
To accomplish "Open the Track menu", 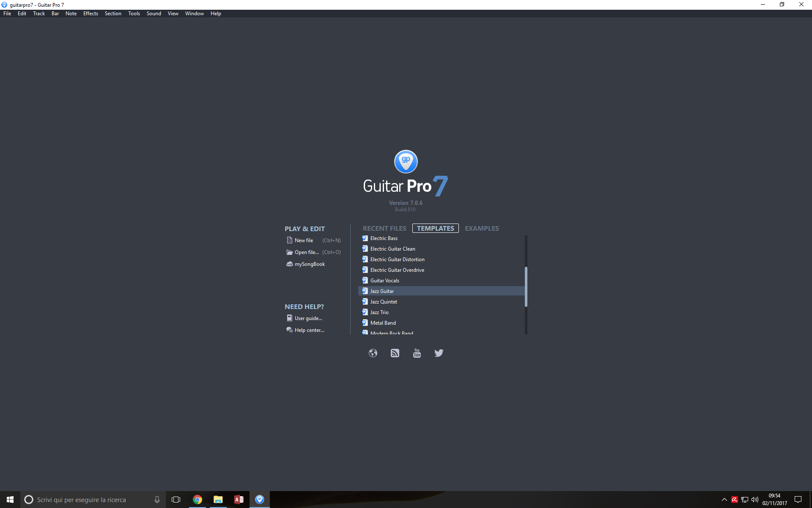I will [x=39, y=14].
